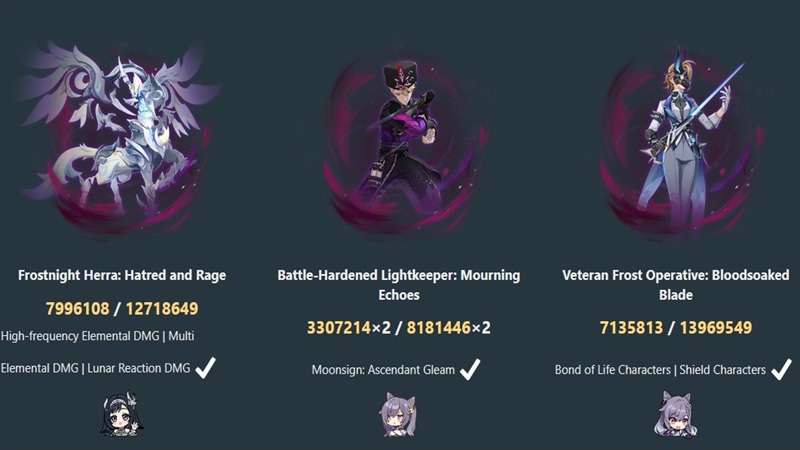Click the HP value 7135813
Viewport: 800px width, 450px height.
pos(631,328)
